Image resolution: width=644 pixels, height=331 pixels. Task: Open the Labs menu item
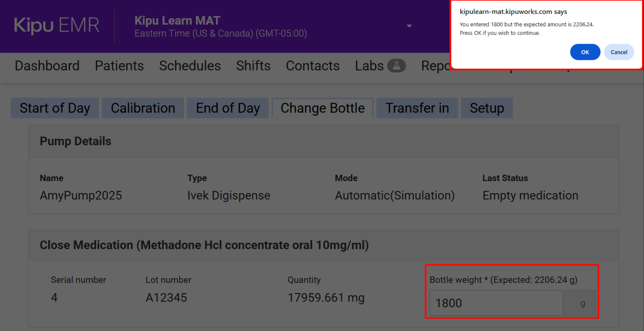tap(369, 66)
